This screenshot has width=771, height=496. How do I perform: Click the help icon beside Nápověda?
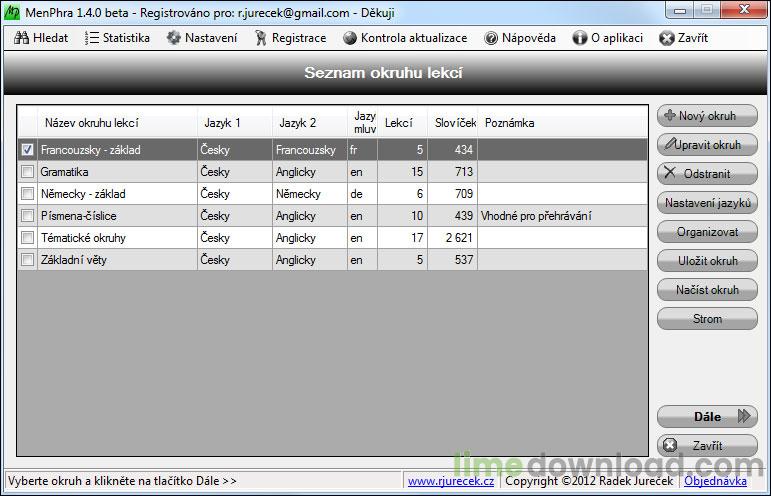491,38
